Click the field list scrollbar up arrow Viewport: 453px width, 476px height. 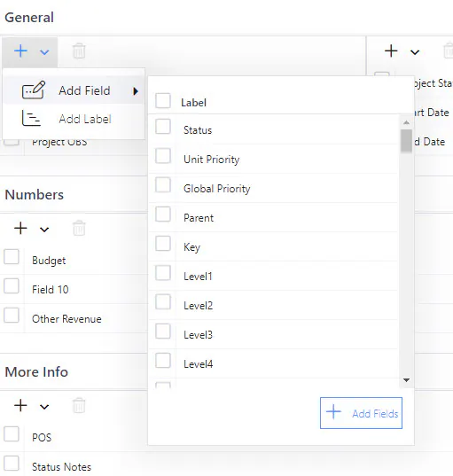pyautogui.click(x=406, y=122)
